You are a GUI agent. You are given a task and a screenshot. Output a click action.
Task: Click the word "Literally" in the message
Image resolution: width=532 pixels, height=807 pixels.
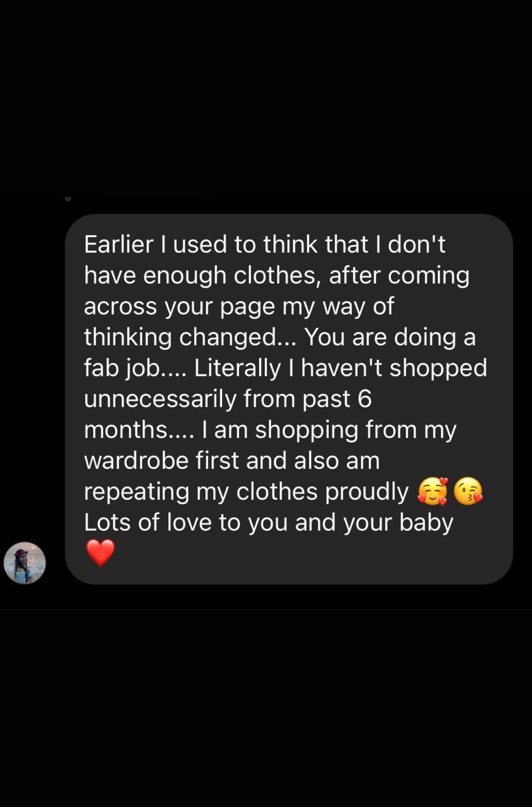237,368
